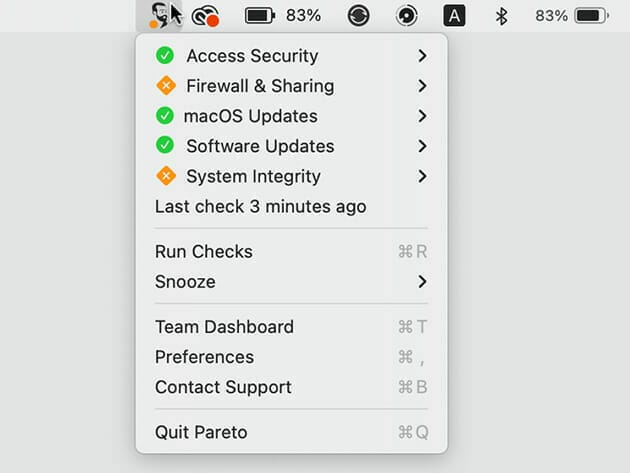Select the System Integrity menu item
The image size is (630, 473).
tap(253, 176)
